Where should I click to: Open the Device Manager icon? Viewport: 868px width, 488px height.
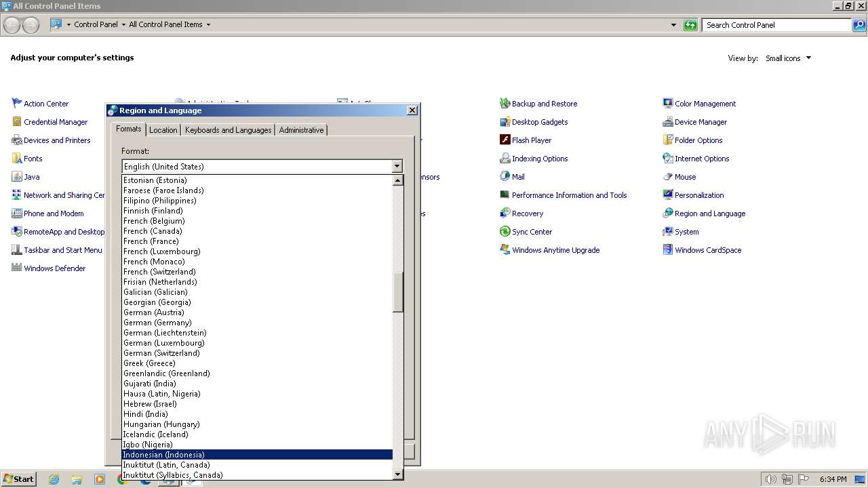click(668, 122)
